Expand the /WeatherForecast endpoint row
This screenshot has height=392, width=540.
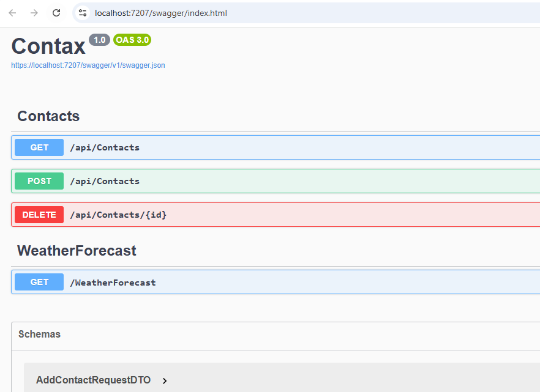(x=113, y=283)
